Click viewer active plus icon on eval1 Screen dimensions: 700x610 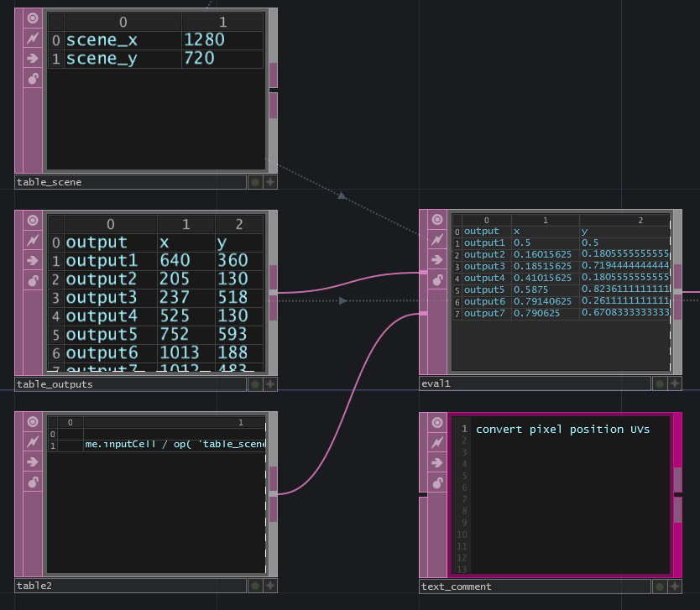click(x=675, y=383)
